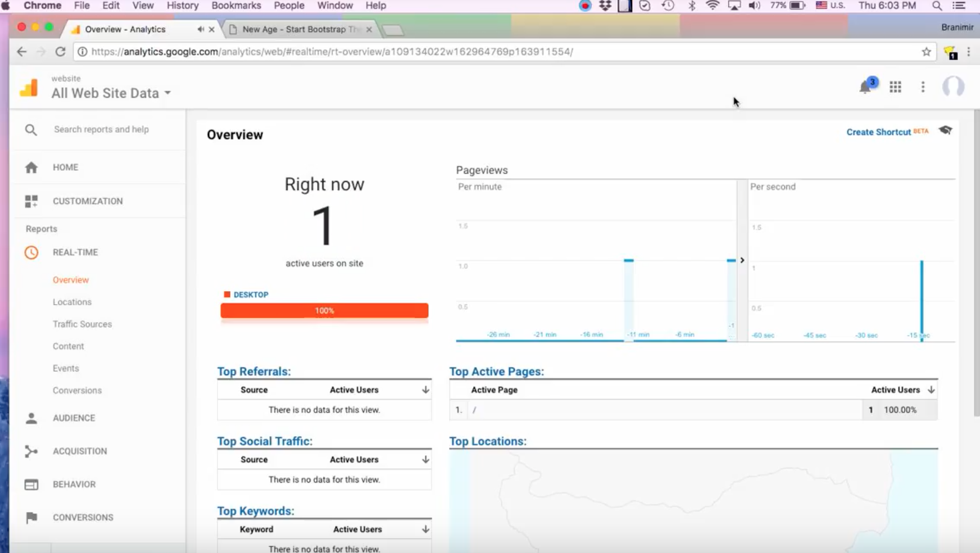This screenshot has width=980, height=553.
Task: Click the graduation cap help icon
Action: pyautogui.click(x=946, y=130)
